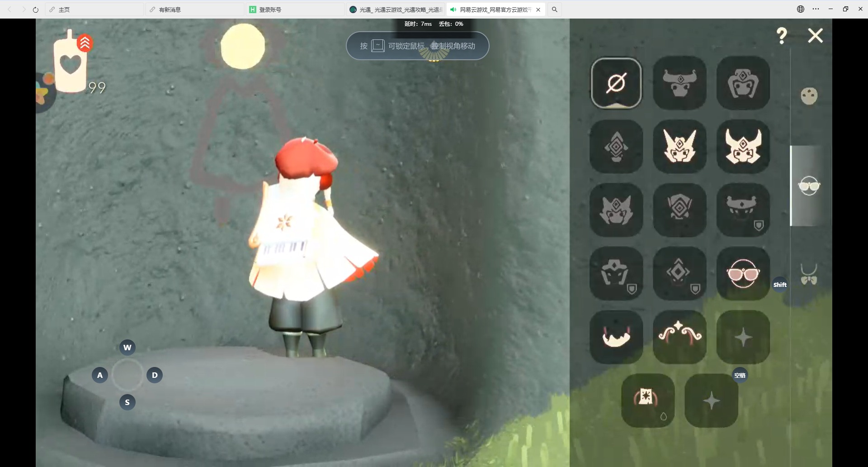Image resolution: width=868 pixels, height=467 pixels.
Task: Select the no-mask empty slot option
Action: click(616, 83)
